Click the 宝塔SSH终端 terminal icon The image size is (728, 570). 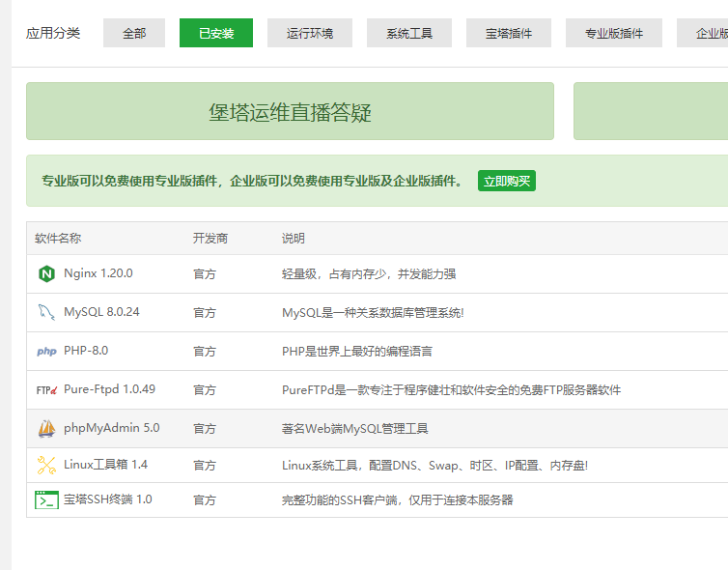click(x=46, y=499)
